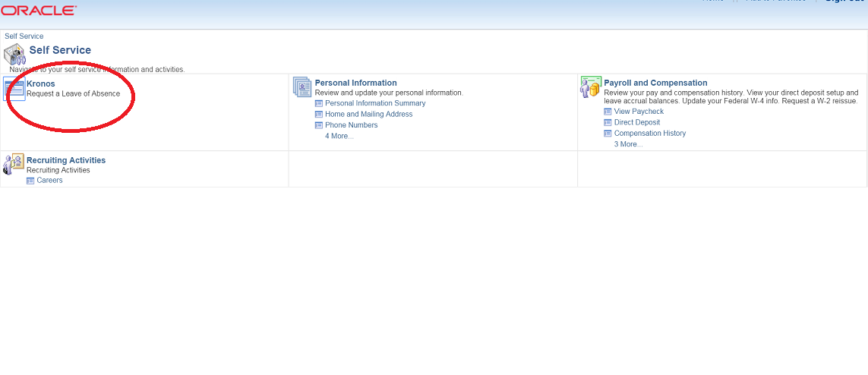
Task: Click Review and update your personal information text
Action: coord(389,93)
